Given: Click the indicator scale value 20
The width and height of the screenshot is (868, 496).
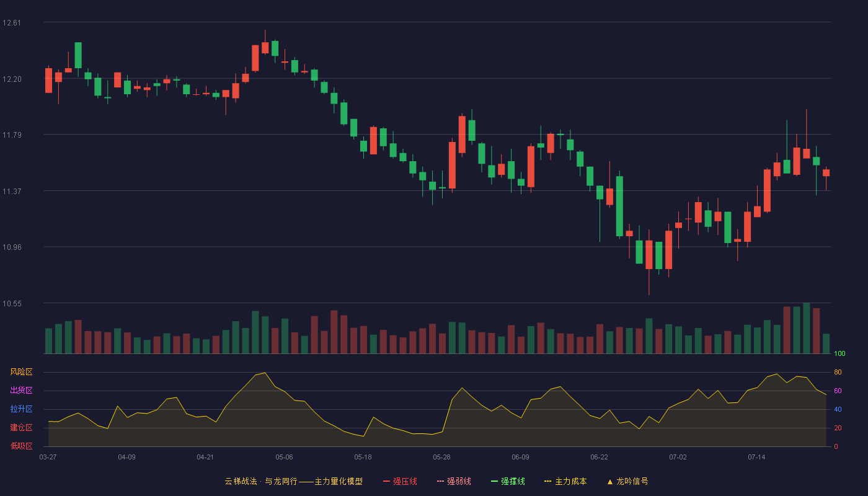Looking at the screenshot, I should pyautogui.click(x=838, y=428).
